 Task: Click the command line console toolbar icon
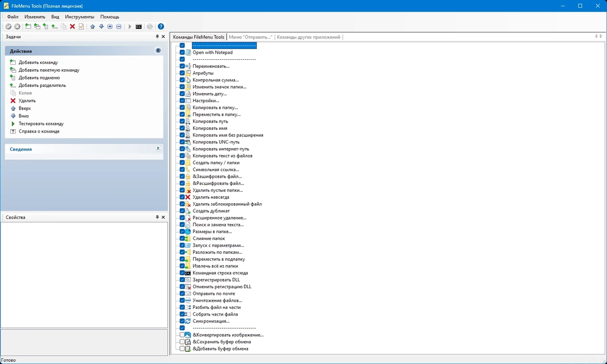tap(139, 26)
